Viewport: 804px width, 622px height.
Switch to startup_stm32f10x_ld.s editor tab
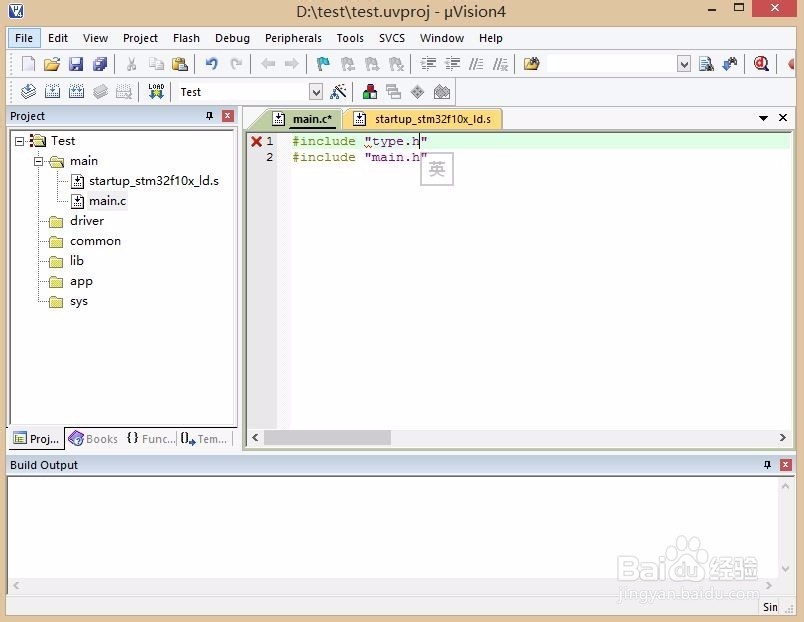(424, 119)
